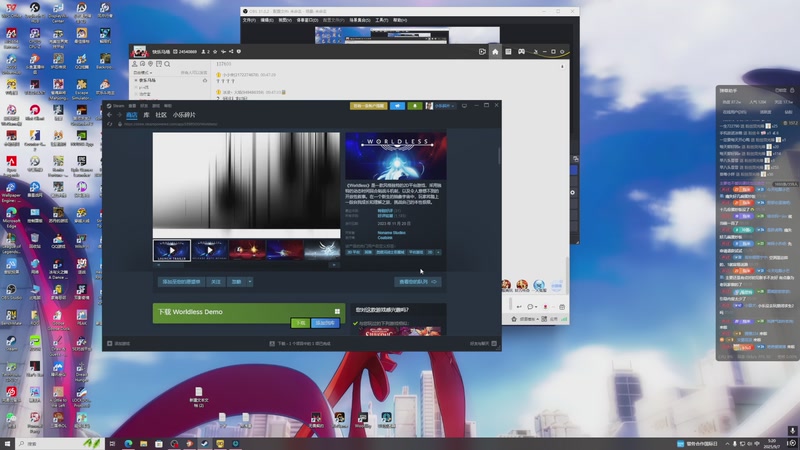Viewport: 800px width, 450px height.
Task: Click add game button in Steam footer
Action: tap(118, 343)
